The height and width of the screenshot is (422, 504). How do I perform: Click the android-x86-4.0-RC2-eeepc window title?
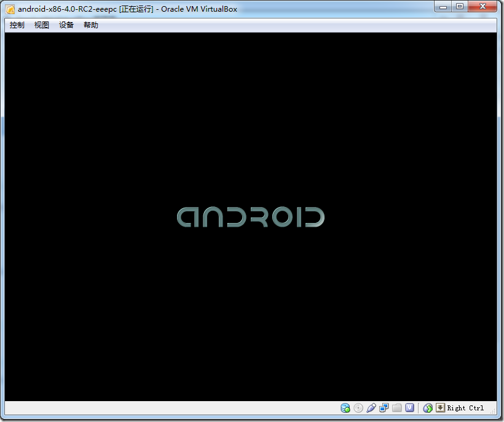tap(128, 9)
